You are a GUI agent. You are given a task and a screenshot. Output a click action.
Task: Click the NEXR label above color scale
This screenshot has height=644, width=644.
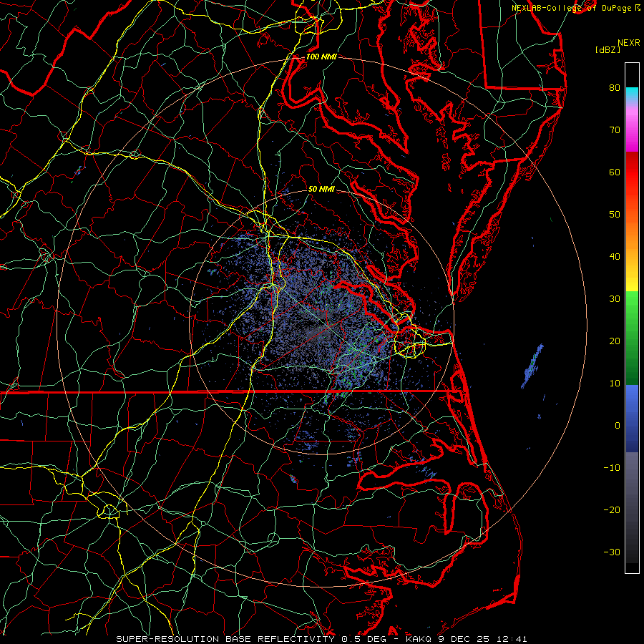pyautogui.click(x=628, y=43)
